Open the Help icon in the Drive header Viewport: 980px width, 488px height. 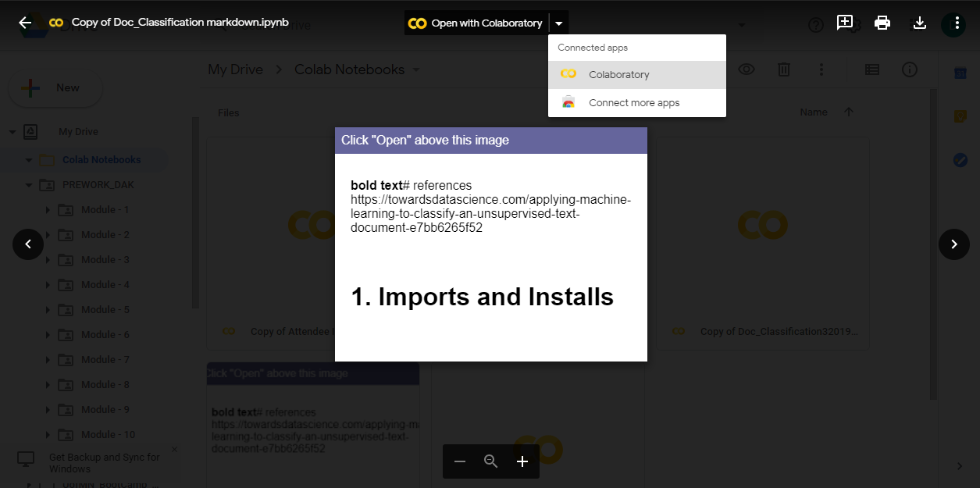pos(816,25)
